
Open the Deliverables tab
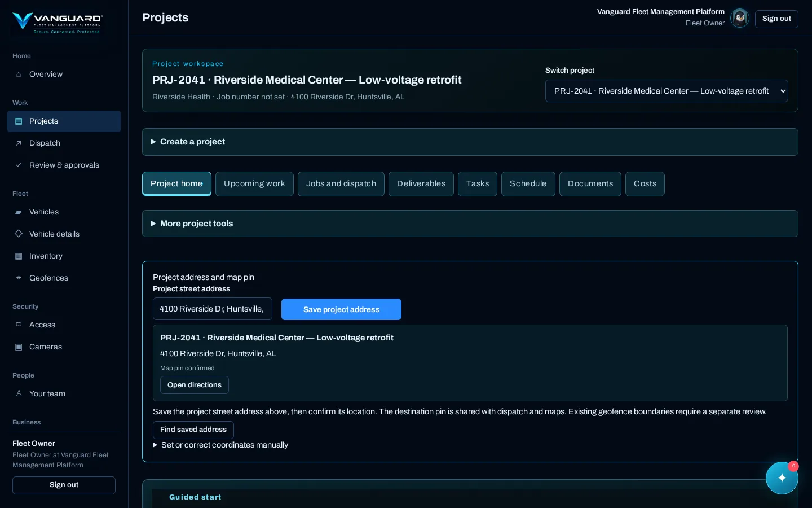coord(421,184)
